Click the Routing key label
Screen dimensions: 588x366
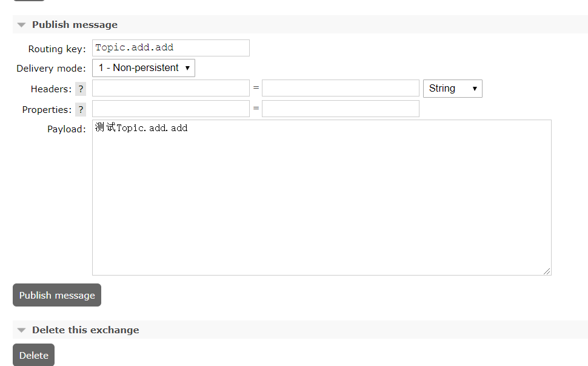(57, 49)
